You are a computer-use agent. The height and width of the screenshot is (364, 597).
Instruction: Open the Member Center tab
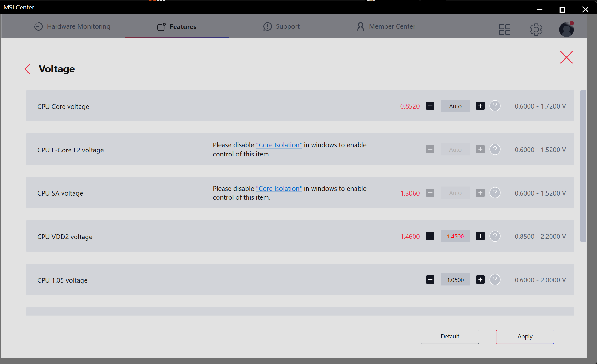pos(386,26)
